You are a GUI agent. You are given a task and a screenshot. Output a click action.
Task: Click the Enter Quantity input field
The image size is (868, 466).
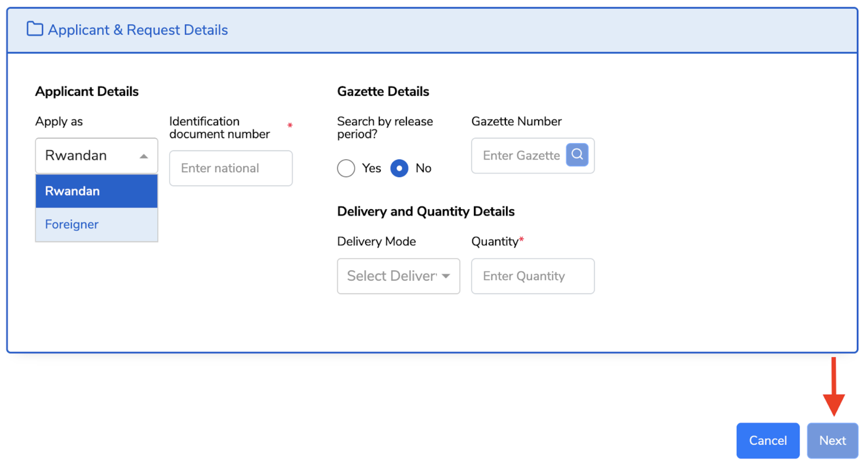click(532, 276)
